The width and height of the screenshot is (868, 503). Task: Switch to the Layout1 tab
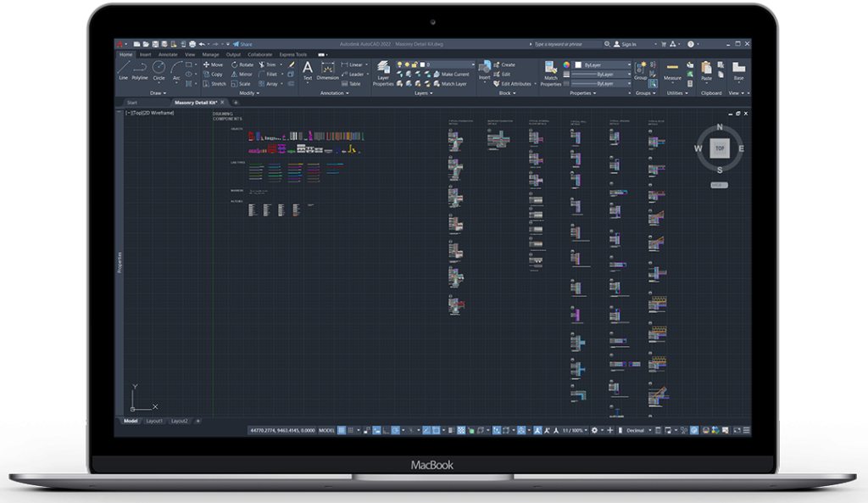pos(154,421)
